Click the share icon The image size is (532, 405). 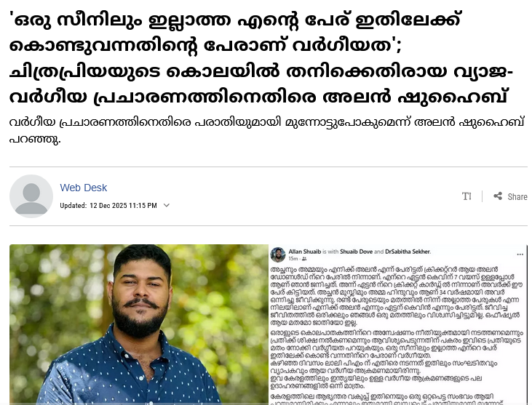(x=498, y=196)
